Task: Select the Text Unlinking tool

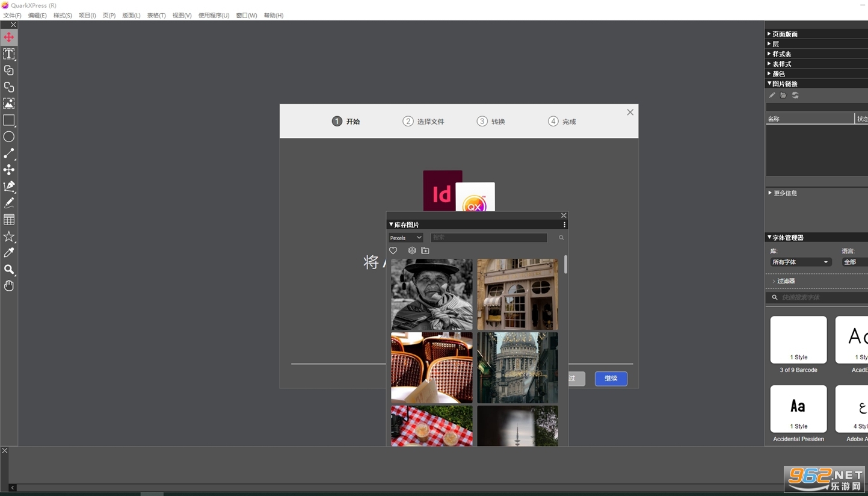Action: click(x=9, y=87)
